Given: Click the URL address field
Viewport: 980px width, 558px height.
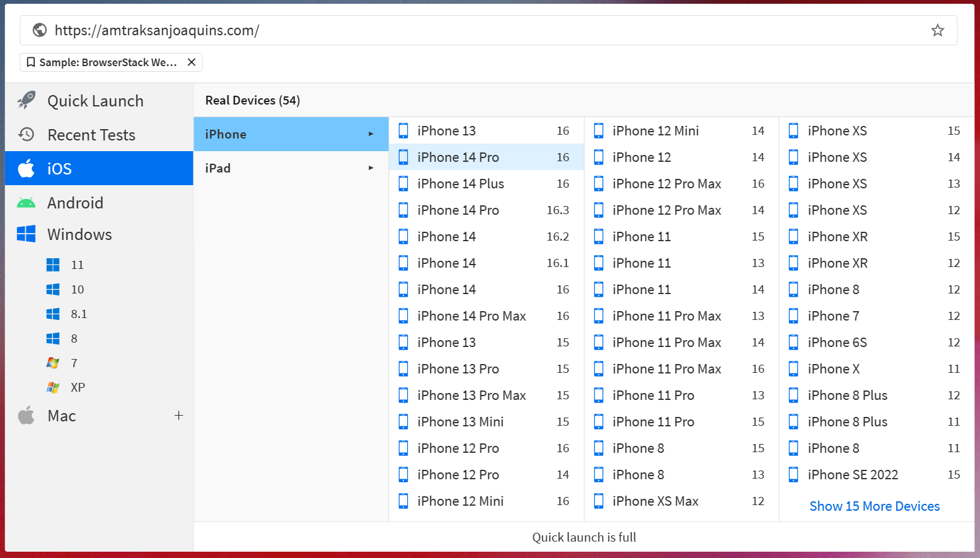Looking at the screenshot, I should [488, 30].
